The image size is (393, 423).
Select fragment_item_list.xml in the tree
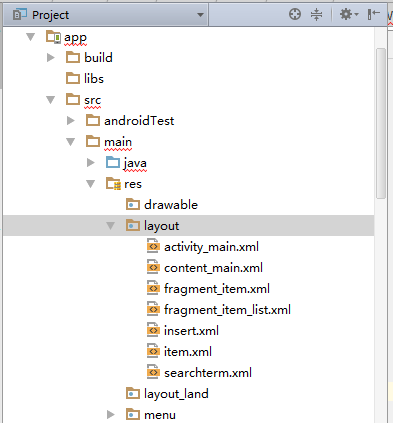coord(227,310)
